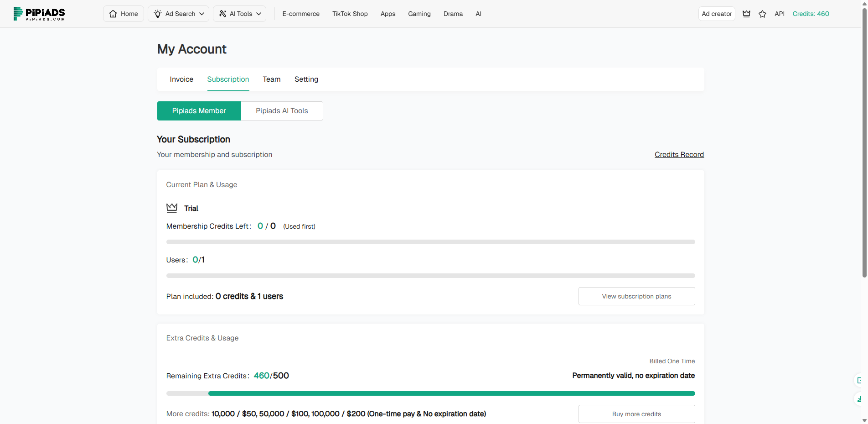Click View subscription plans button
868x424 pixels.
coord(637,296)
